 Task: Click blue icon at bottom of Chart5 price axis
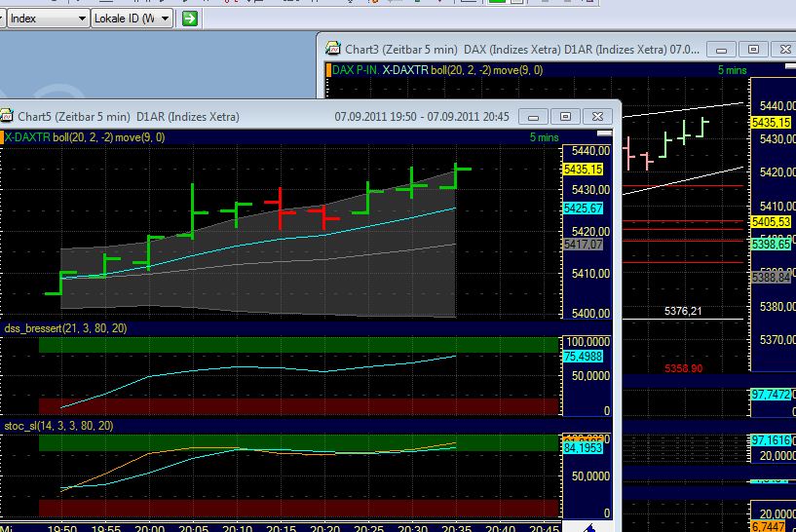[x=588, y=528]
